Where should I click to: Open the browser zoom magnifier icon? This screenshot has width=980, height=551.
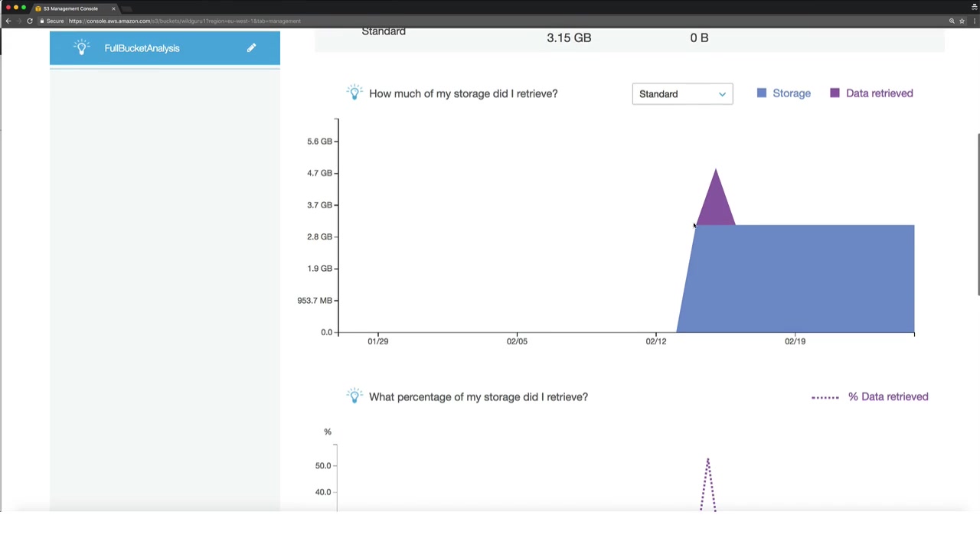tap(952, 21)
